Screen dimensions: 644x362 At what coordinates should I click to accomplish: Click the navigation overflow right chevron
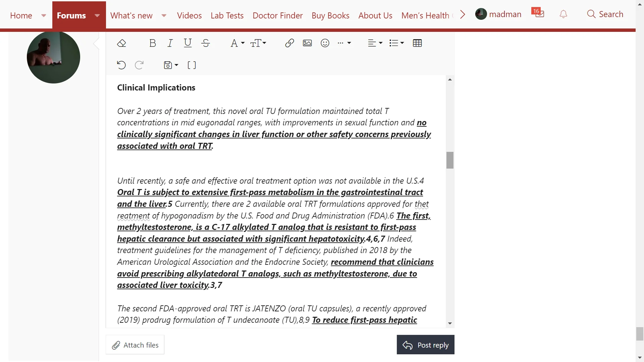(x=463, y=14)
